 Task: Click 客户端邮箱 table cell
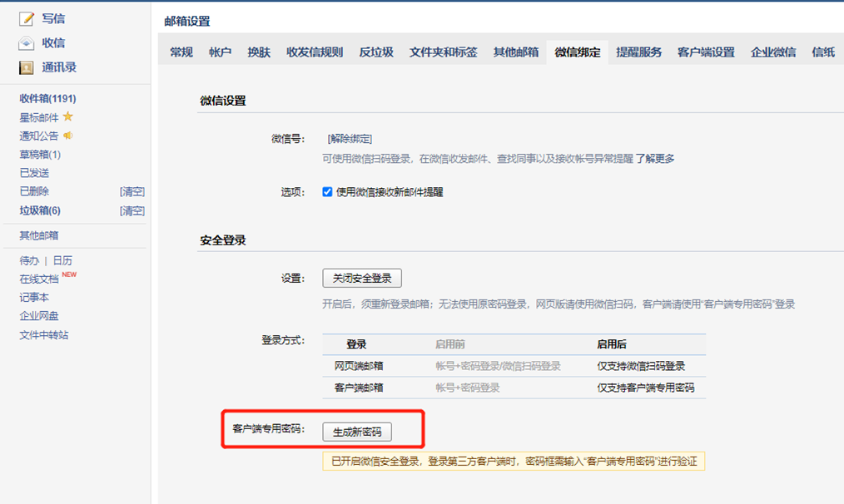point(359,388)
